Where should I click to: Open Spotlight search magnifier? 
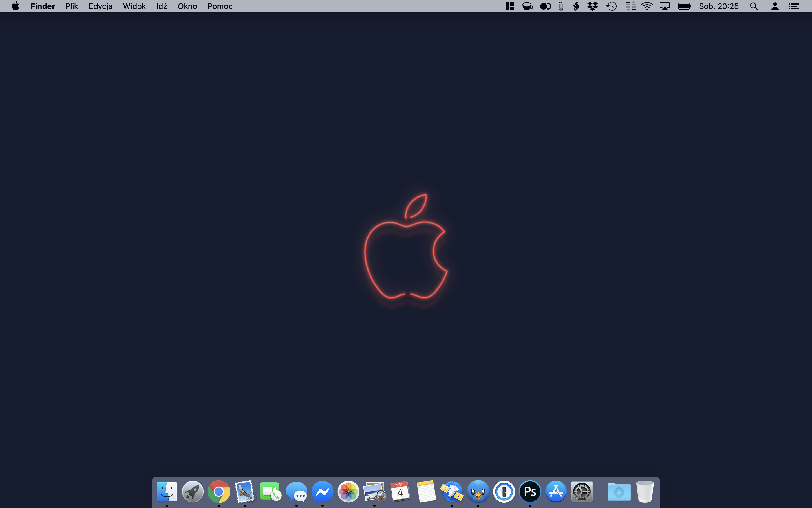pyautogui.click(x=754, y=6)
